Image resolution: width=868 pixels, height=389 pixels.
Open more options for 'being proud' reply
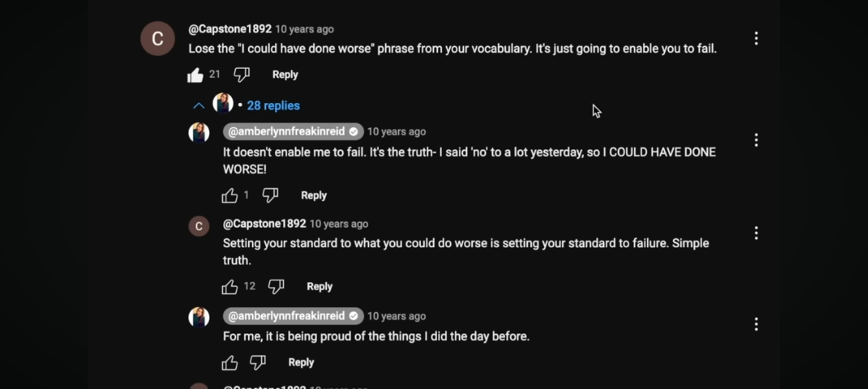point(756,324)
